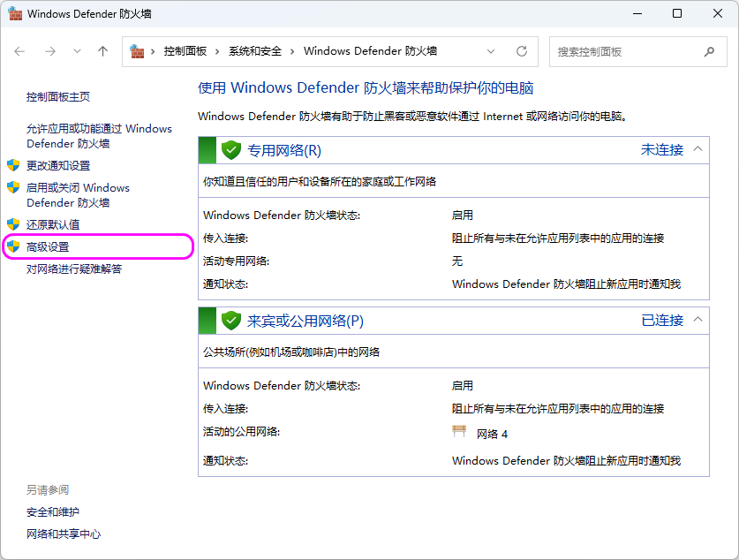Screen dimensions: 739x560
Task: Click the search magnifier icon
Action: pos(709,51)
